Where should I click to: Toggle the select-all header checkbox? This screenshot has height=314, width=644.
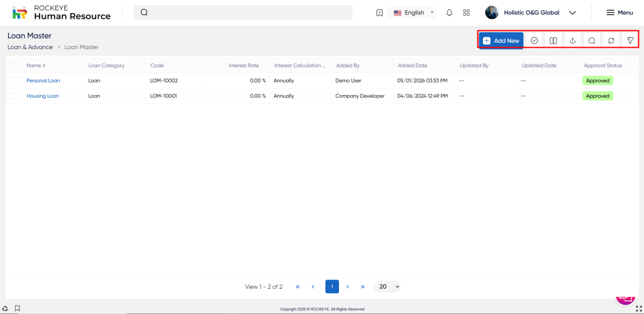pos(14,65)
